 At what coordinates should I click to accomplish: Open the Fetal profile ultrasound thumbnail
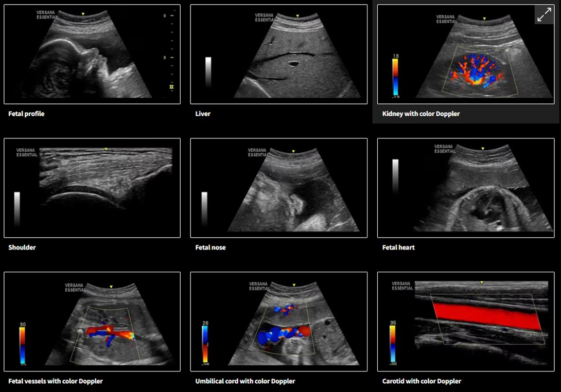92,55
